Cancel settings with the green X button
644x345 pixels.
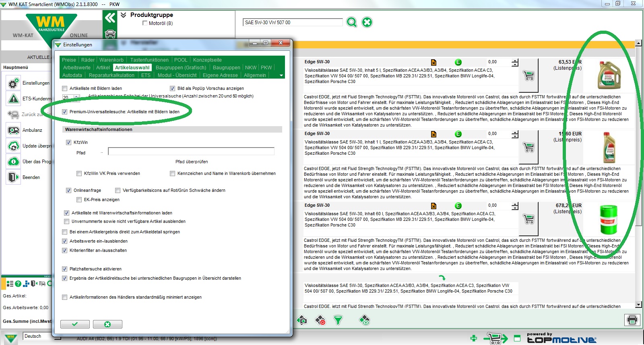tap(107, 324)
